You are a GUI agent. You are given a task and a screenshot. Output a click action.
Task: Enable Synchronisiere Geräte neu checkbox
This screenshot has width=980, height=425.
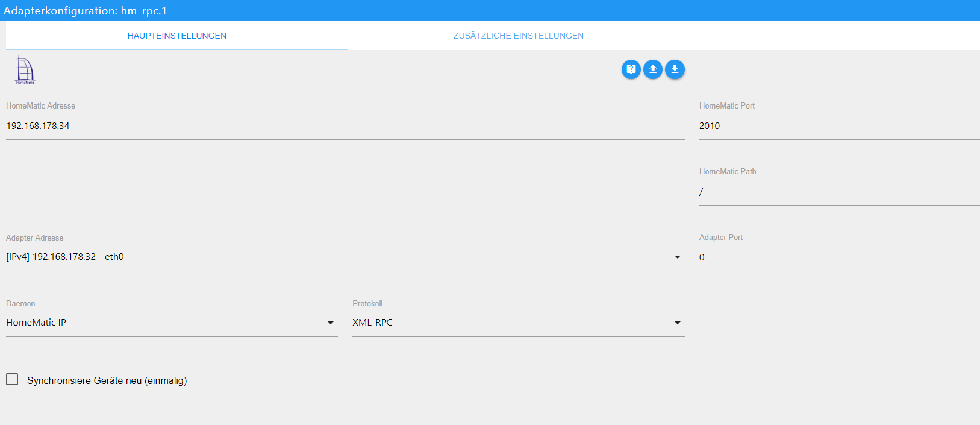click(12, 379)
